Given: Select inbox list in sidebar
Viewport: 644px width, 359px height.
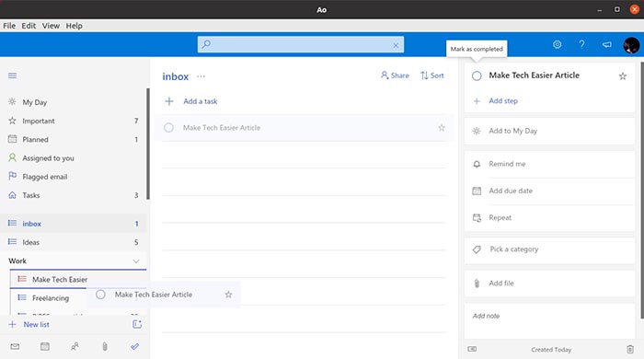Looking at the screenshot, I should [73, 224].
